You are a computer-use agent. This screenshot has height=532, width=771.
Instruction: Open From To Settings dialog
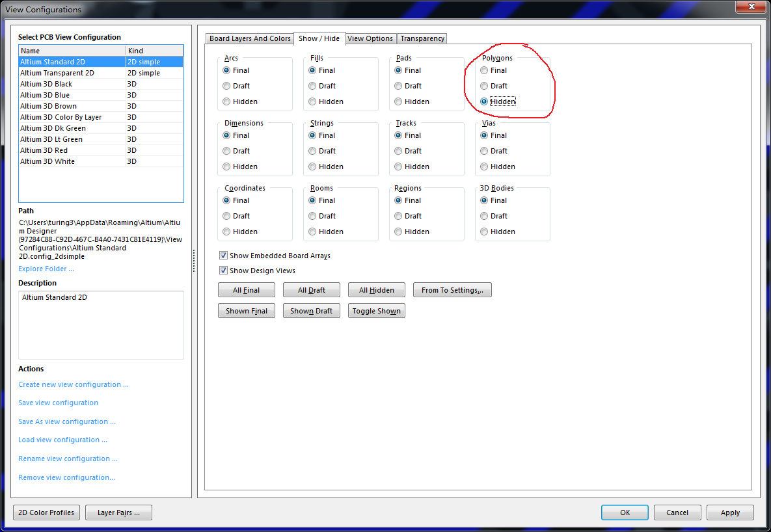pos(452,290)
